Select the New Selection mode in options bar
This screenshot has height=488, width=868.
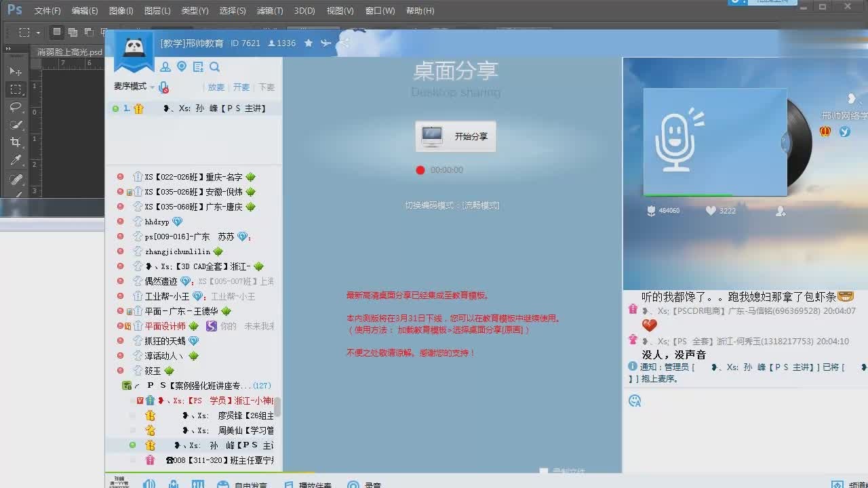coord(57,32)
